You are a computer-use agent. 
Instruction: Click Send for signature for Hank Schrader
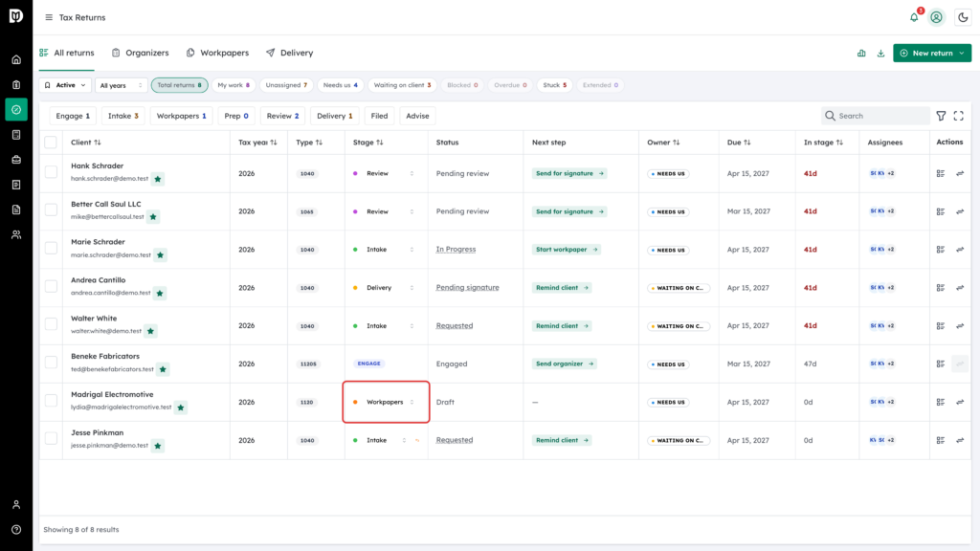[569, 174]
